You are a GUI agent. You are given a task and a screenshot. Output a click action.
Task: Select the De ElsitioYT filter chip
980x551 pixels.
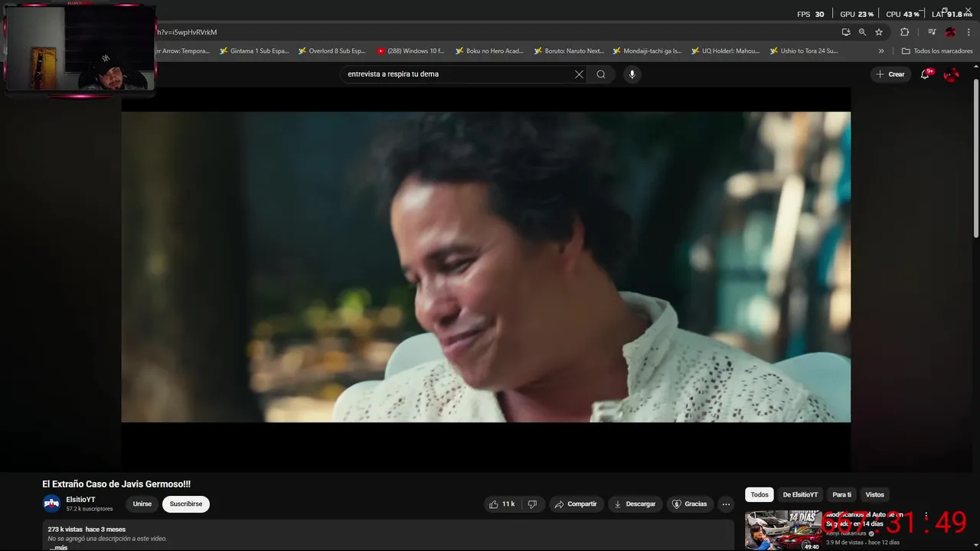pyautogui.click(x=800, y=495)
